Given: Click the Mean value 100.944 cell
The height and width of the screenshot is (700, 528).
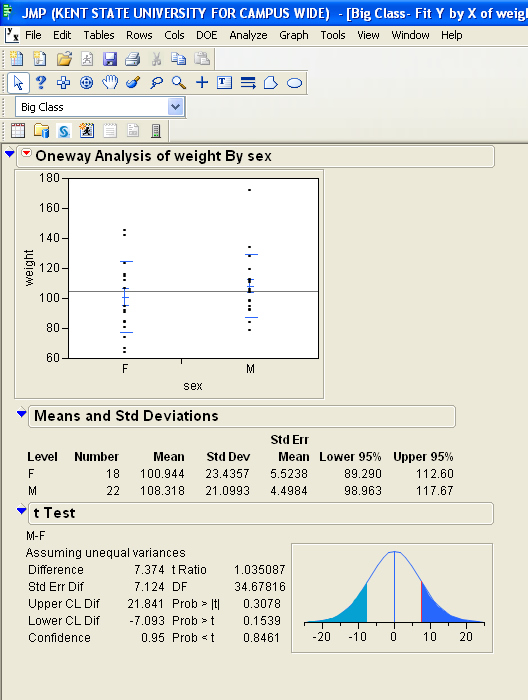Looking at the screenshot, I should [162, 474].
